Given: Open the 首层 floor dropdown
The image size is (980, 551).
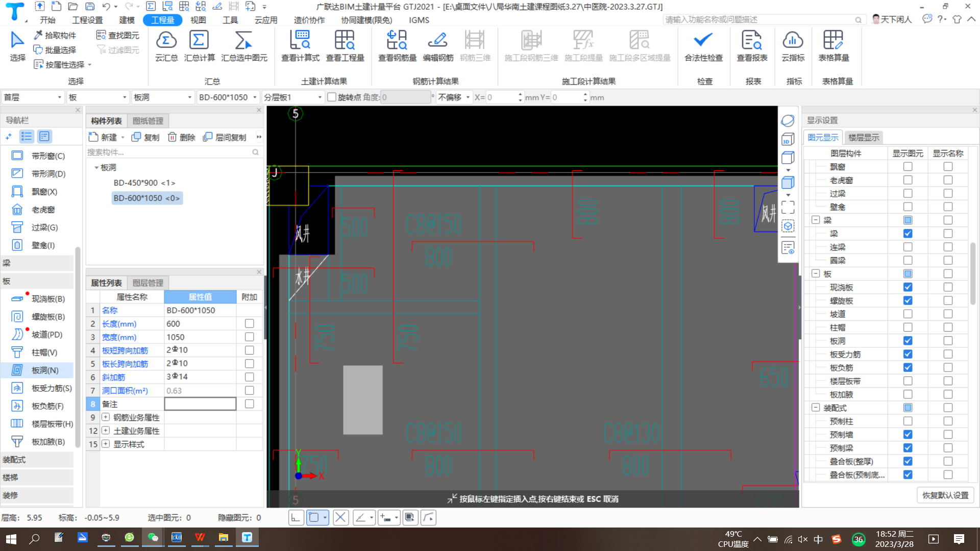Looking at the screenshot, I should [x=33, y=97].
